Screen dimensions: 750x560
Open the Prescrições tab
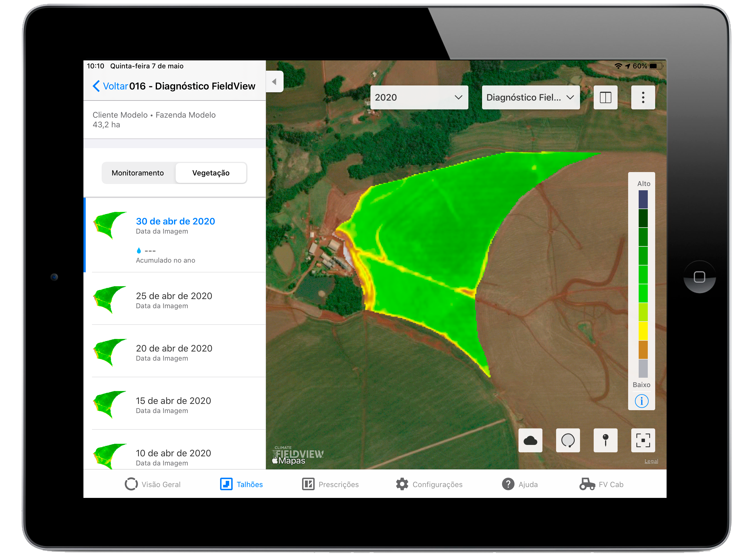click(330, 485)
